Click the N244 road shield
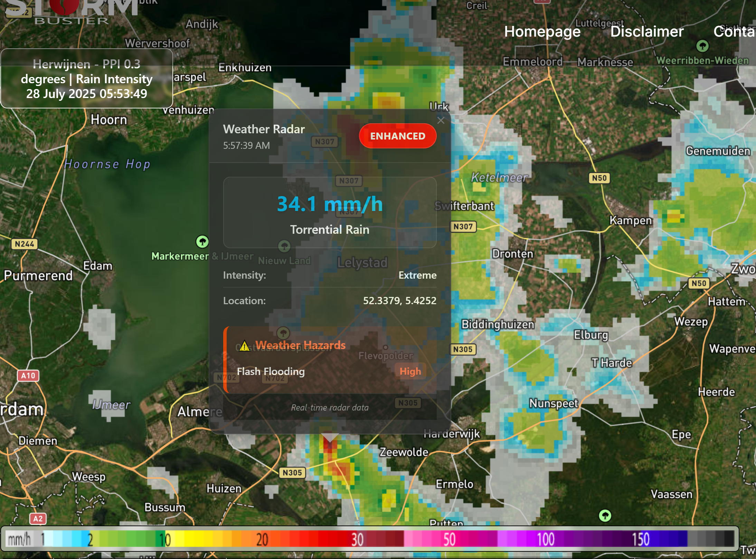 pyautogui.click(x=25, y=244)
